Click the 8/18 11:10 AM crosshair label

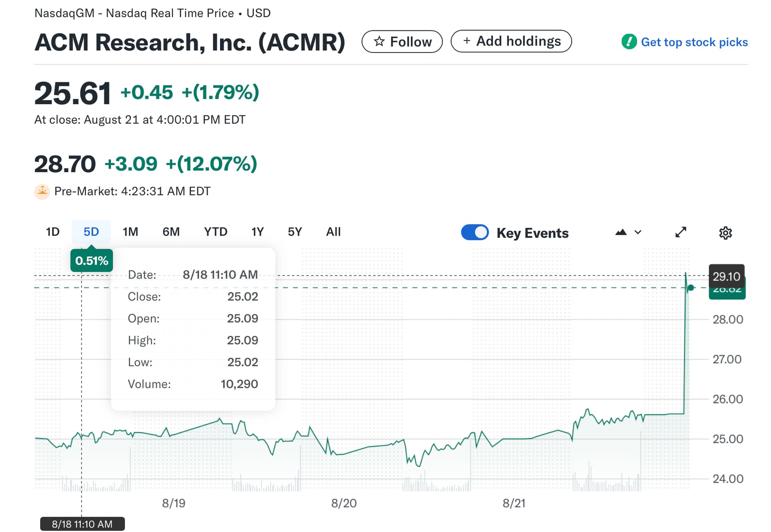82,524
